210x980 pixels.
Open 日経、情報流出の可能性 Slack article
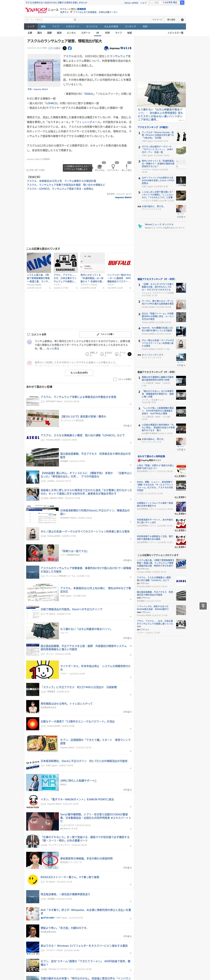click(71, 609)
